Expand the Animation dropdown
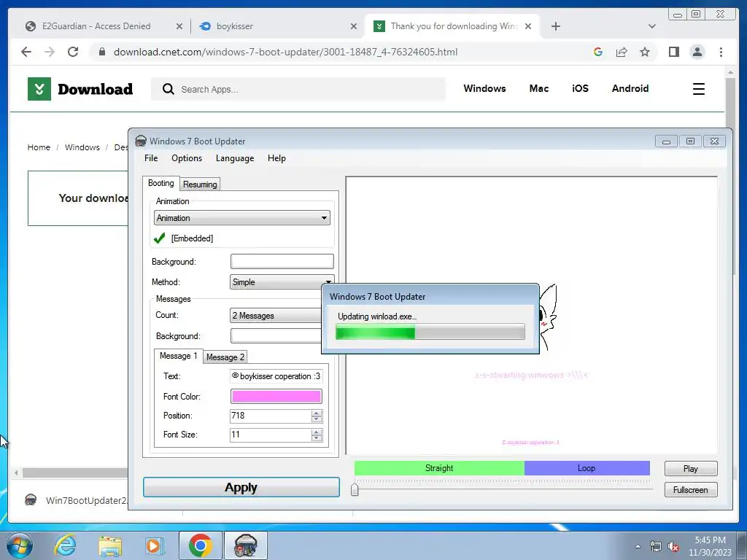The height and width of the screenshot is (560, 747). pyautogui.click(x=242, y=218)
